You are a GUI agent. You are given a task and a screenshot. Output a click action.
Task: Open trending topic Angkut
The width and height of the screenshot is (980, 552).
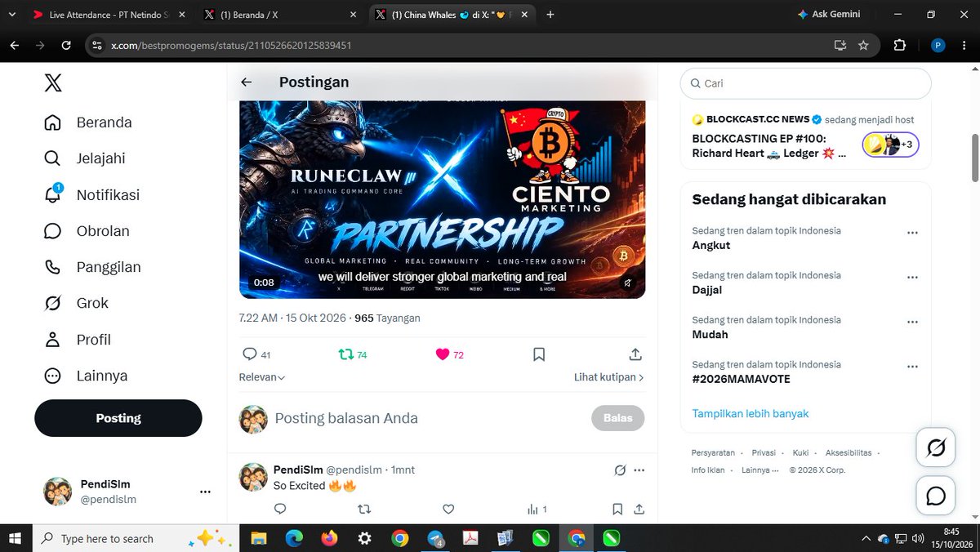711,245
